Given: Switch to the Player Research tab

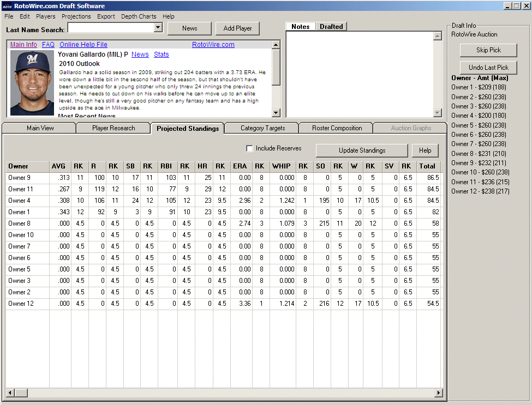Looking at the screenshot, I should tap(113, 128).
